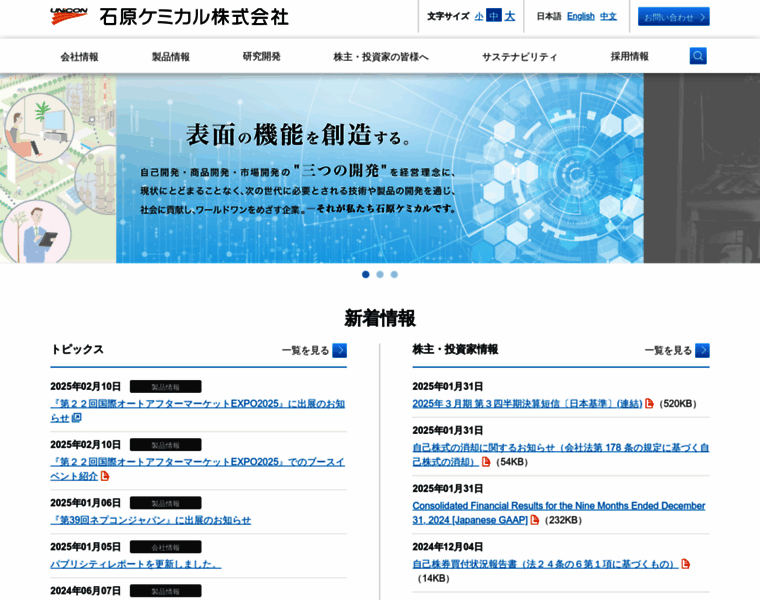Viewport: 760px width, 600px height.
Task: Click the 株主・投資家情報 section heading
Action: coord(455,349)
